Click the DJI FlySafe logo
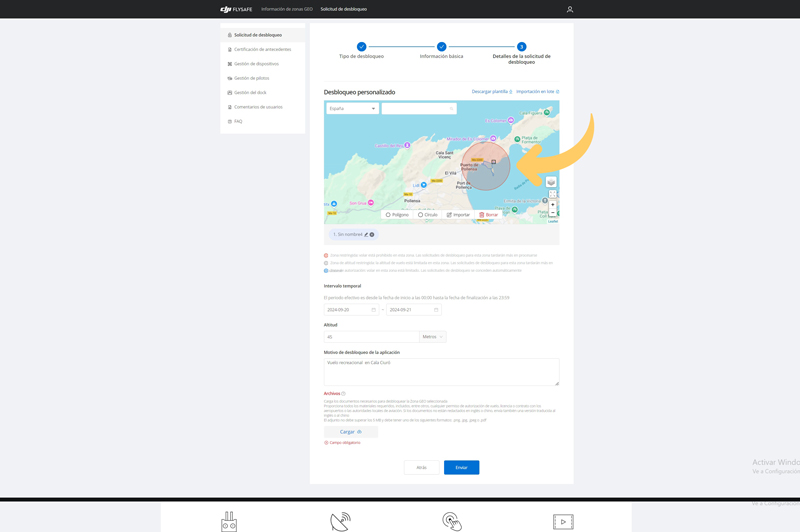The image size is (800, 532). click(237, 9)
